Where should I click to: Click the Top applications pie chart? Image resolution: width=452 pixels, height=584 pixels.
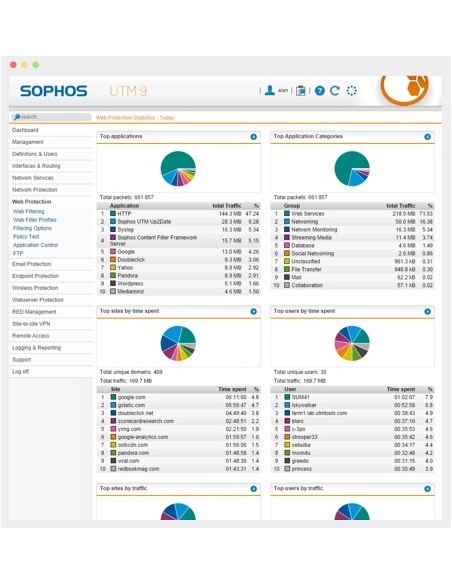click(178, 168)
